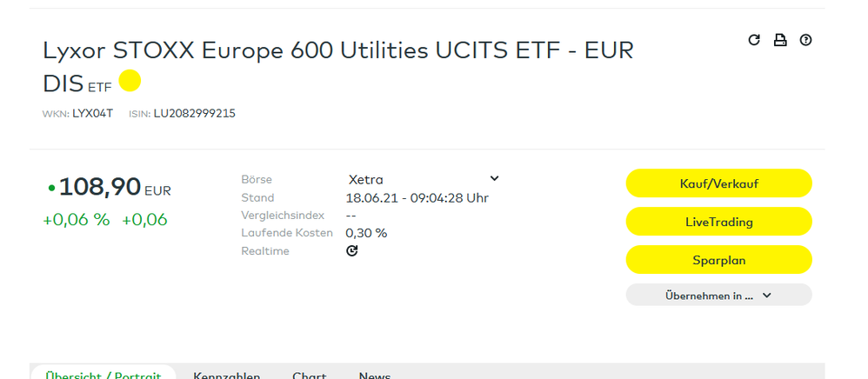Click the Lyxor STOXX Europe 600 title
The width and height of the screenshot is (868, 379).
[337, 50]
